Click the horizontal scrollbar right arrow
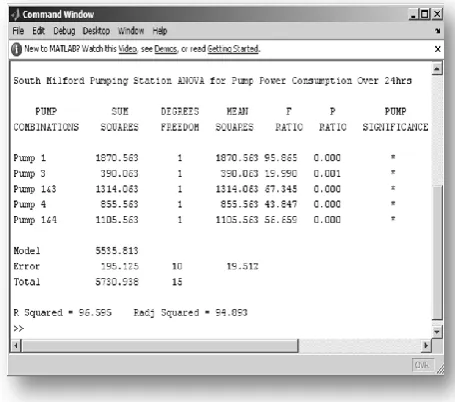The width and height of the screenshot is (455, 402). (x=426, y=346)
